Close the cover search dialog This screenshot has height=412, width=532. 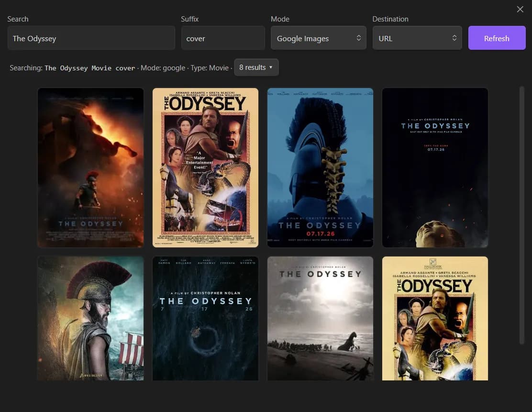click(x=520, y=9)
